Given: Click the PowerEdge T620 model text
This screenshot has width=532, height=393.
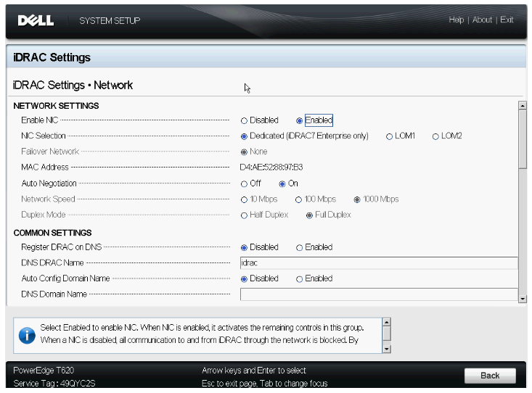Looking at the screenshot, I should click(x=44, y=370).
